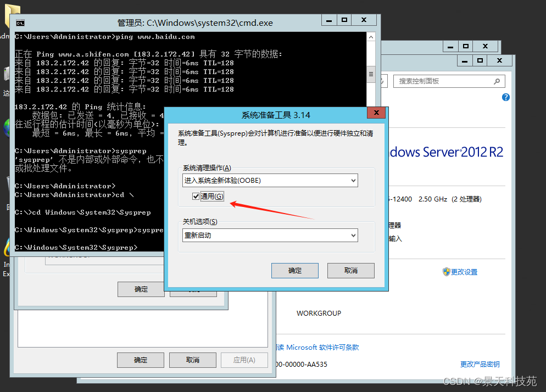Click the 更改设置 link
This screenshot has width=546, height=392.
pos(464,272)
